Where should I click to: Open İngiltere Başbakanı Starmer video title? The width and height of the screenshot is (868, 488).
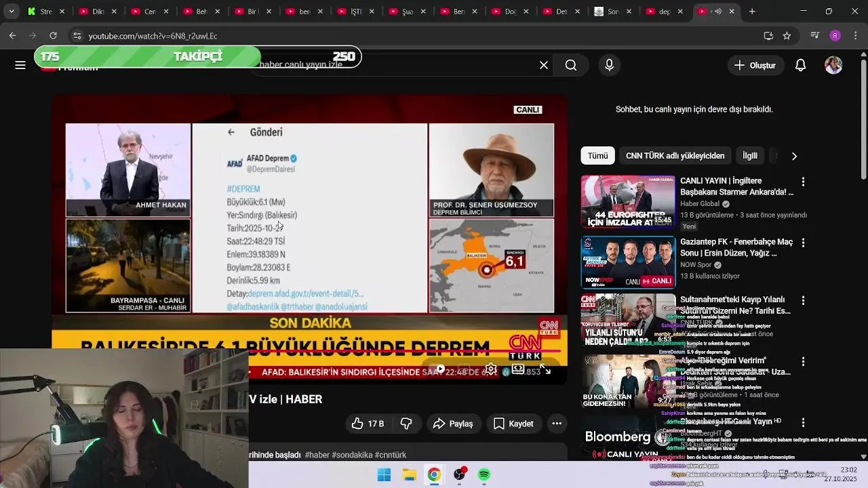pyautogui.click(x=736, y=186)
